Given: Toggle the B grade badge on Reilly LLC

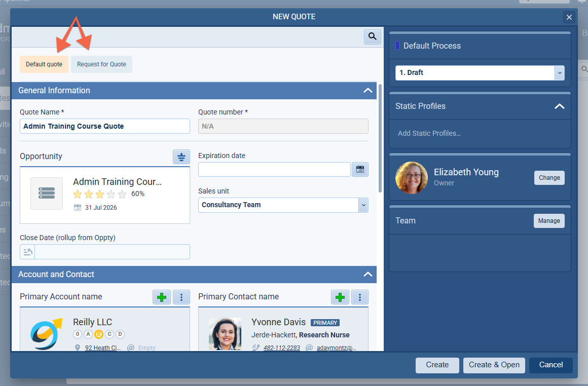Looking at the screenshot, I should (x=99, y=334).
